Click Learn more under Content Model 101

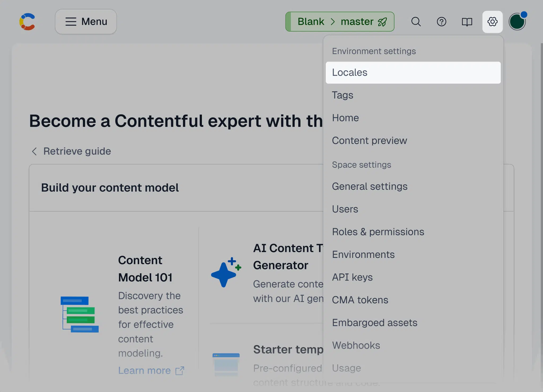click(144, 371)
